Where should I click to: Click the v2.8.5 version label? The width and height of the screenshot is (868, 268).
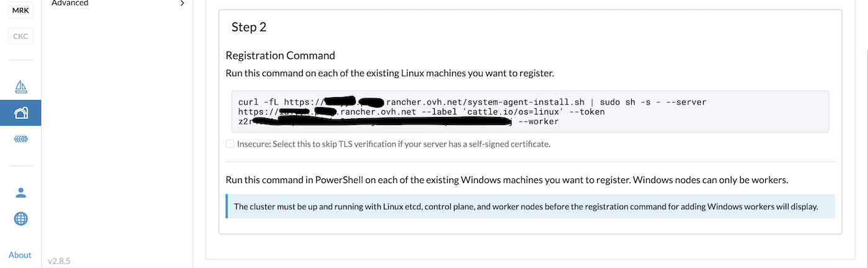(x=59, y=261)
